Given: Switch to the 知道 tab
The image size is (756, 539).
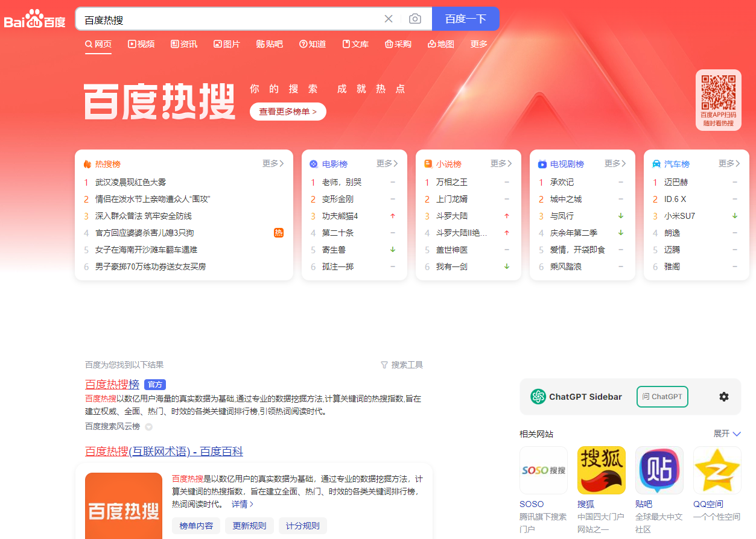Looking at the screenshot, I should (313, 44).
